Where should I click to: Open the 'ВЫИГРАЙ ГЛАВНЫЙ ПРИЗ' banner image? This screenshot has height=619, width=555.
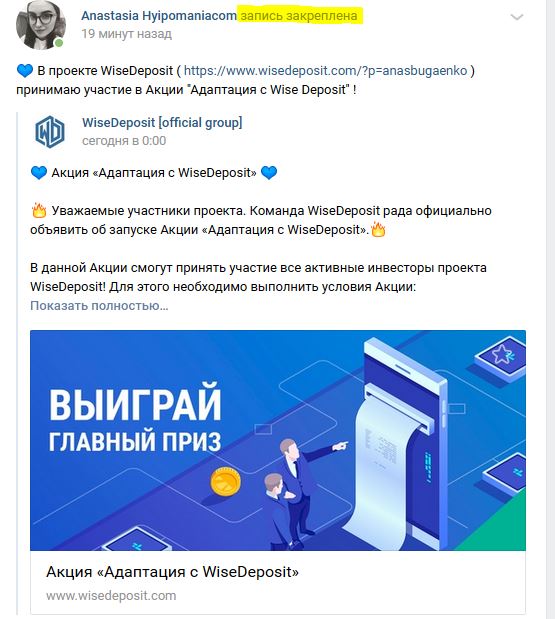pos(278,440)
